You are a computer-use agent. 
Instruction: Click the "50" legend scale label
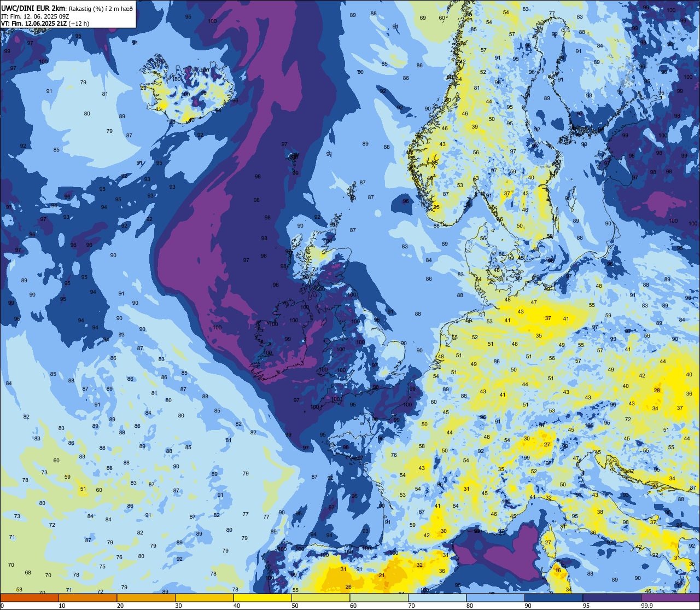click(x=295, y=606)
